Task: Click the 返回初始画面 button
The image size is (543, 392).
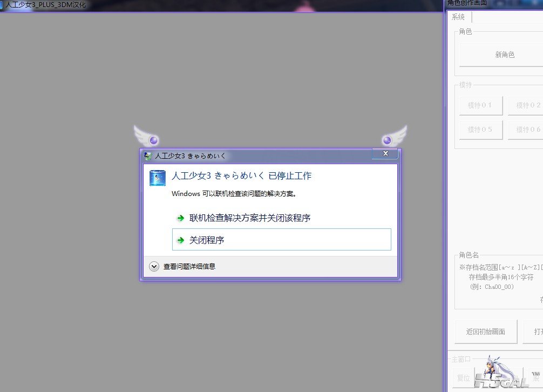Action: (485, 332)
